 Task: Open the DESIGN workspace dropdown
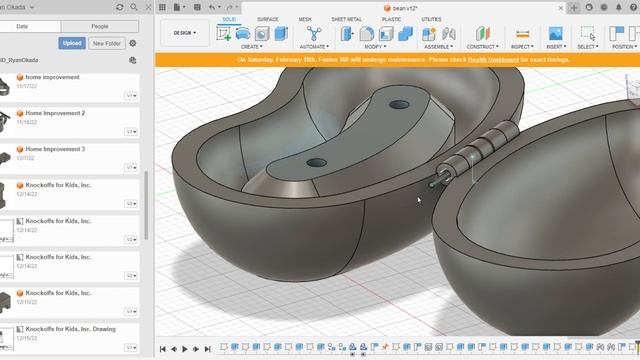click(x=185, y=33)
